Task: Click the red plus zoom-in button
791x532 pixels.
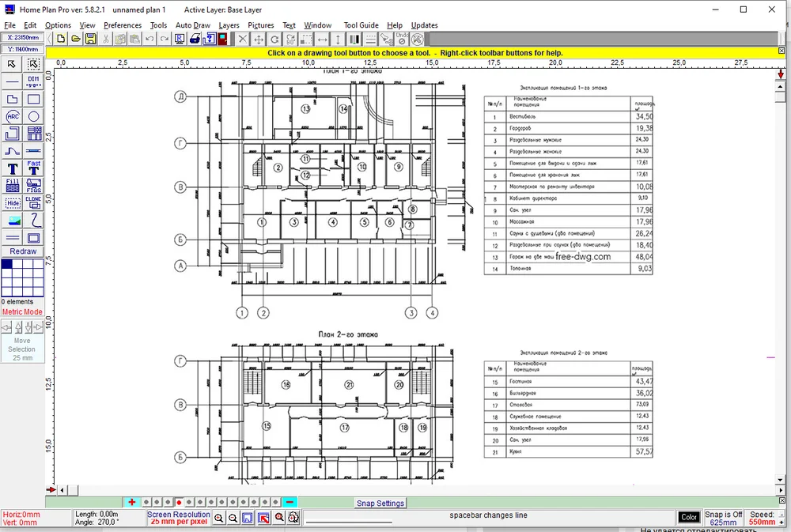Action: (132, 502)
